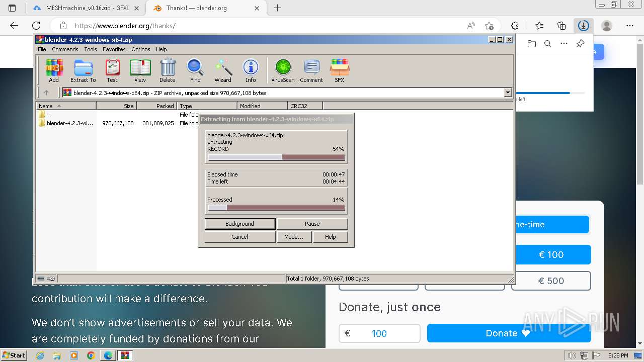
Task: Click the Find magnifier icon
Action: point(195,71)
